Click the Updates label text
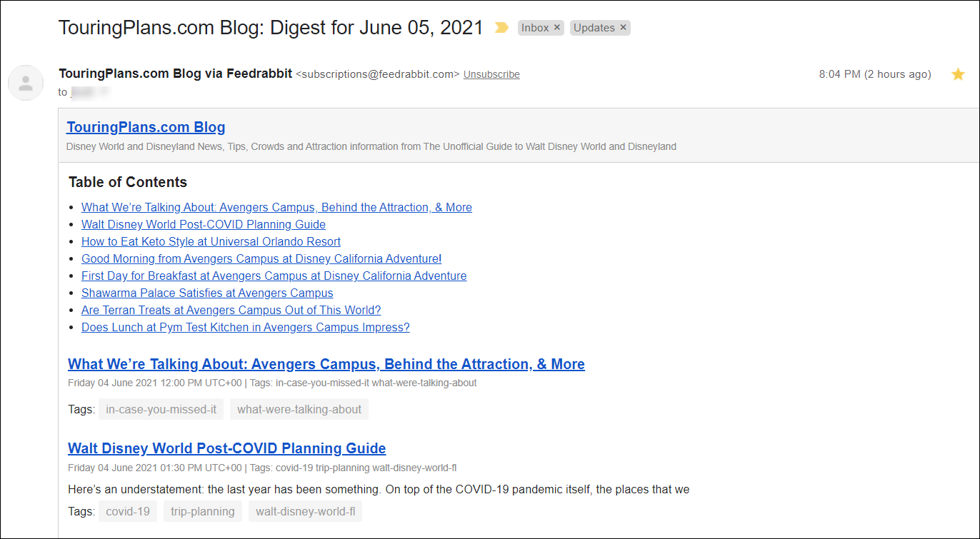This screenshot has height=539, width=980. [594, 28]
